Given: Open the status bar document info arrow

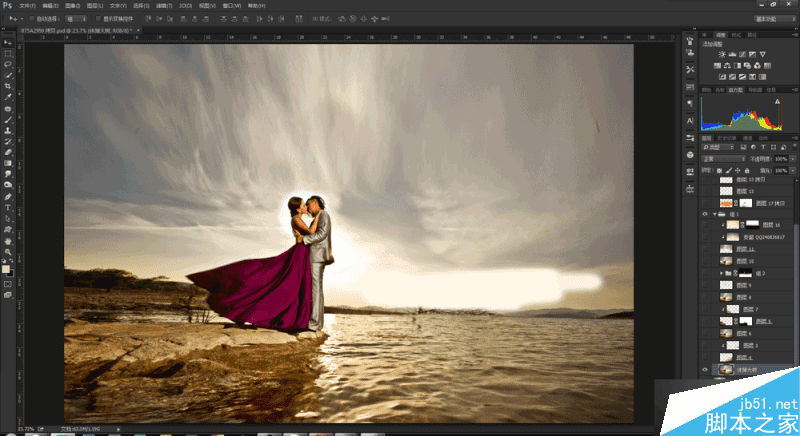Looking at the screenshot, I should point(118,429).
